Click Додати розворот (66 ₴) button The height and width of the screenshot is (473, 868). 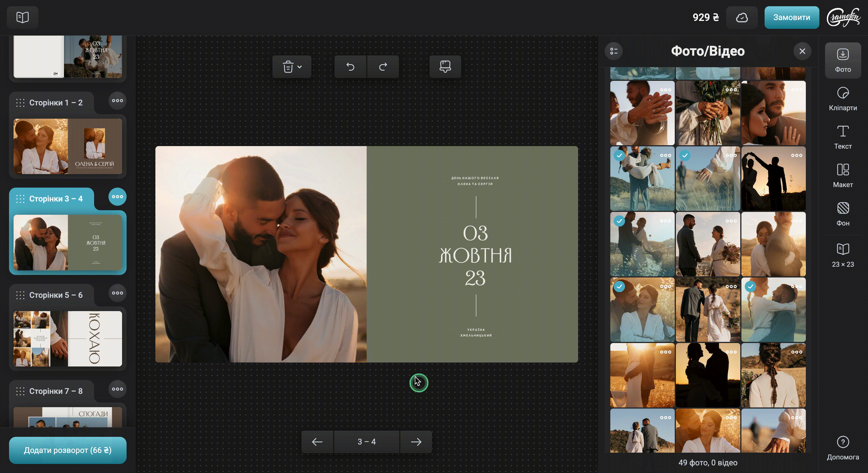coord(68,450)
